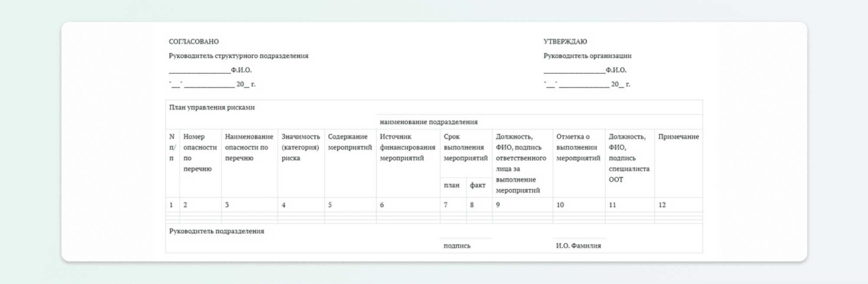This screenshot has width=868, height=284.
Task: Click the СОГЛАСОВАНО heading
Action: 194,42
